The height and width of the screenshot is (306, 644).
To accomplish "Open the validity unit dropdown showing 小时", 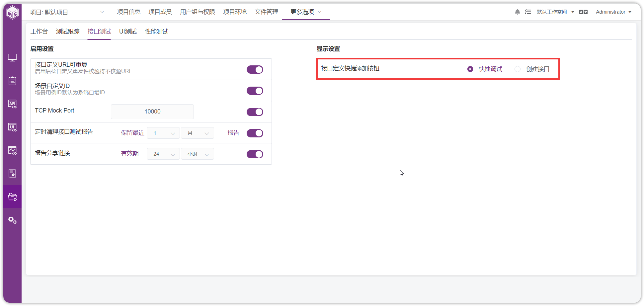I will 198,154.
